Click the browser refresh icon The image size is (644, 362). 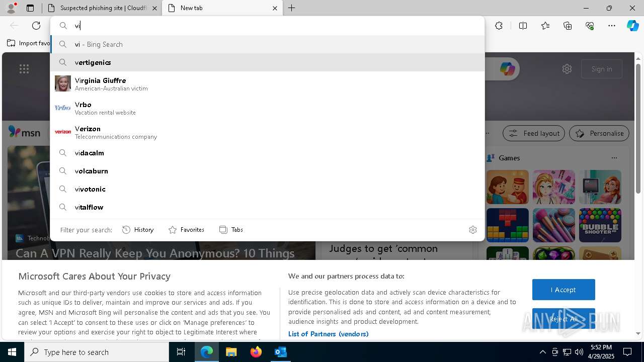click(36, 26)
